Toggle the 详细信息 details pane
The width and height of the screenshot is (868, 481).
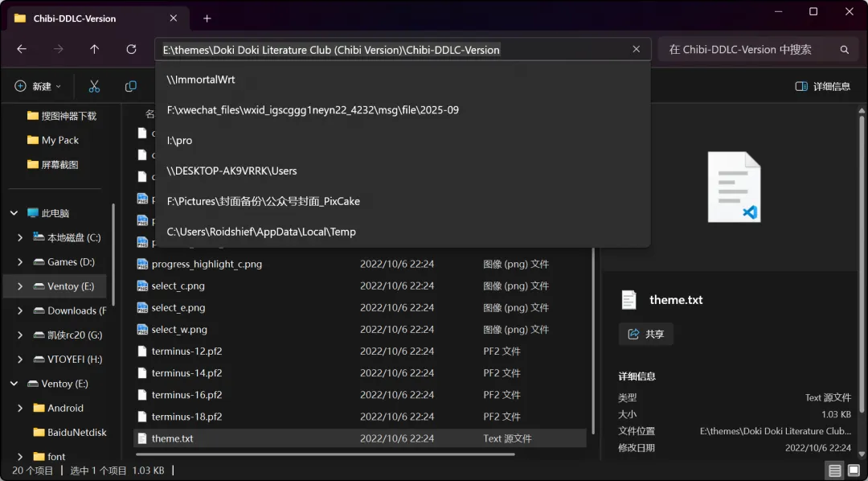(823, 86)
